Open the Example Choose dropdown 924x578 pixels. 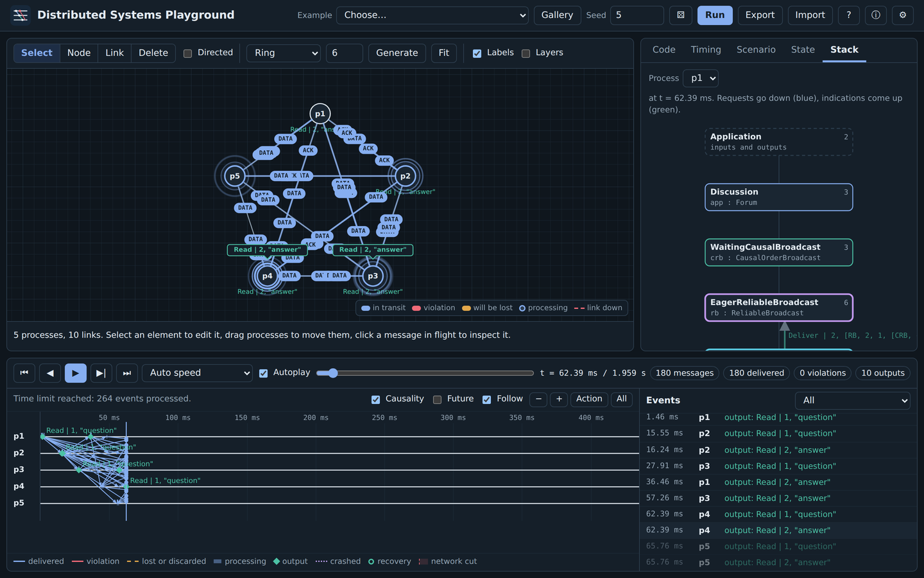coord(432,15)
